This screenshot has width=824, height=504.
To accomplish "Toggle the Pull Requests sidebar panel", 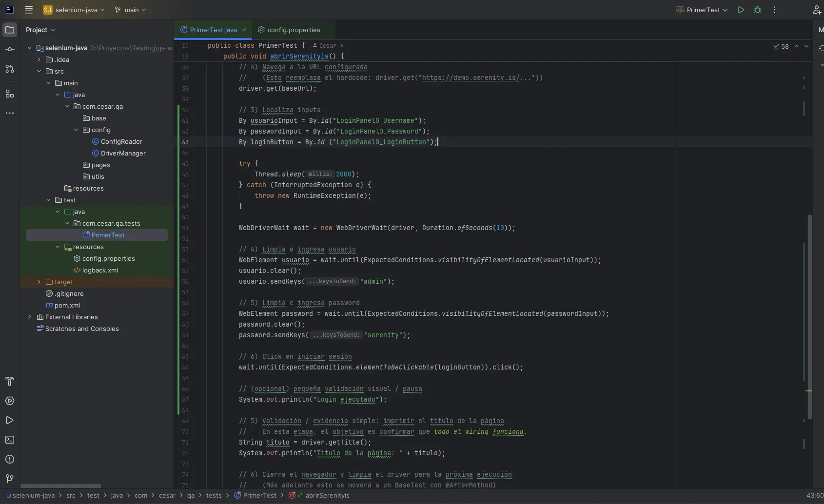I will click(x=10, y=69).
